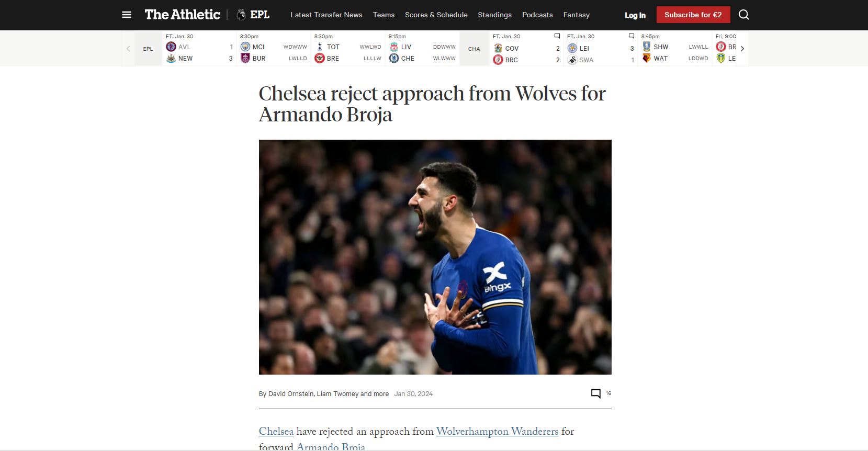Viewport: 868px width, 451px height.
Task: Show previous scores with left chevron
Action: [128, 49]
